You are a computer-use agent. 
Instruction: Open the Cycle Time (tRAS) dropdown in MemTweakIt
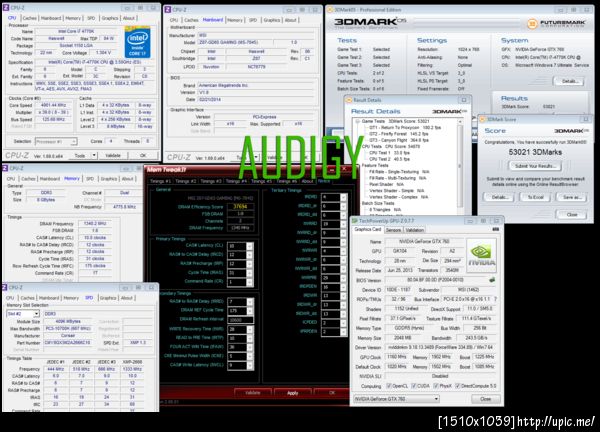click(x=249, y=273)
